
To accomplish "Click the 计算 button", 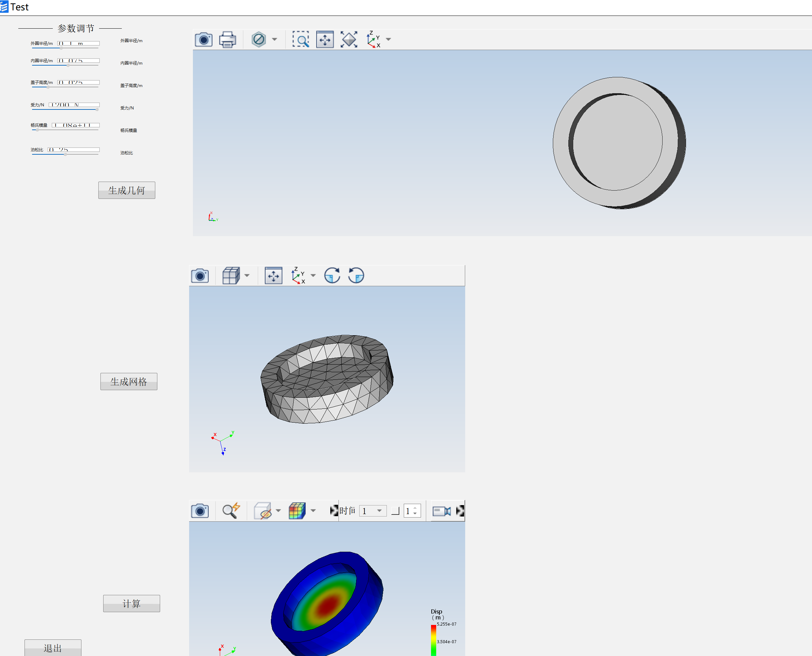I will [x=131, y=604].
